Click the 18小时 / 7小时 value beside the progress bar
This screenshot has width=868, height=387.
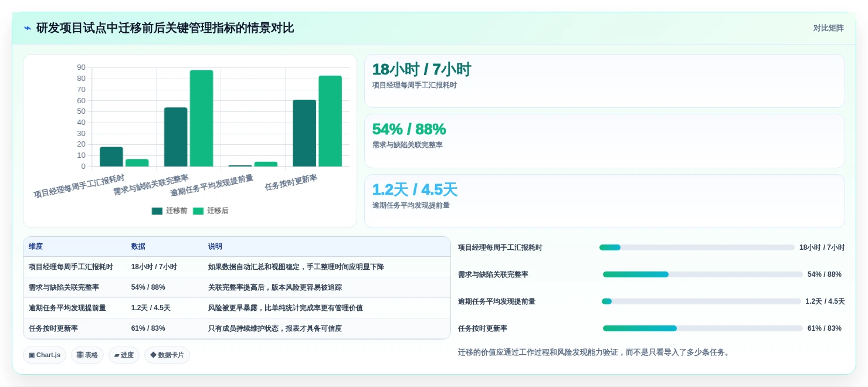tap(822, 247)
